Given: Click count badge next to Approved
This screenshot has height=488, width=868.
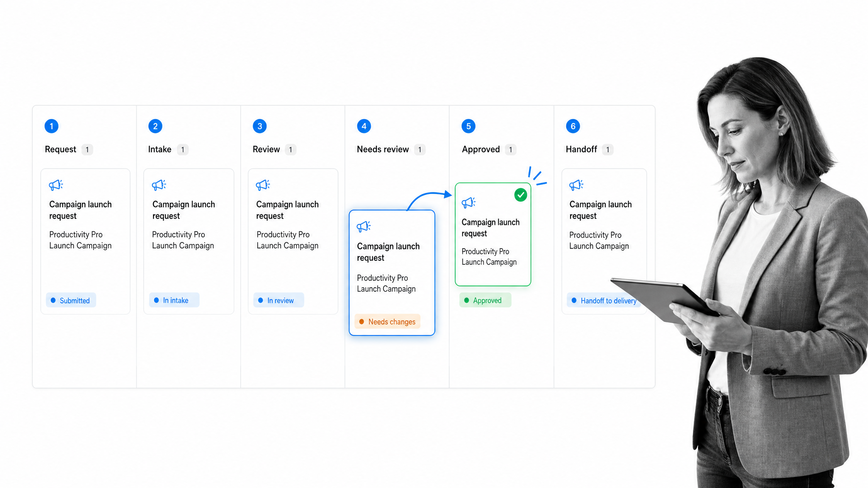Looking at the screenshot, I should 511,150.
